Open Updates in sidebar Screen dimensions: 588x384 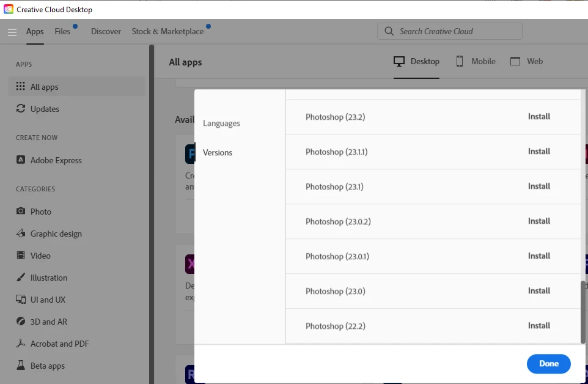click(45, 109)
